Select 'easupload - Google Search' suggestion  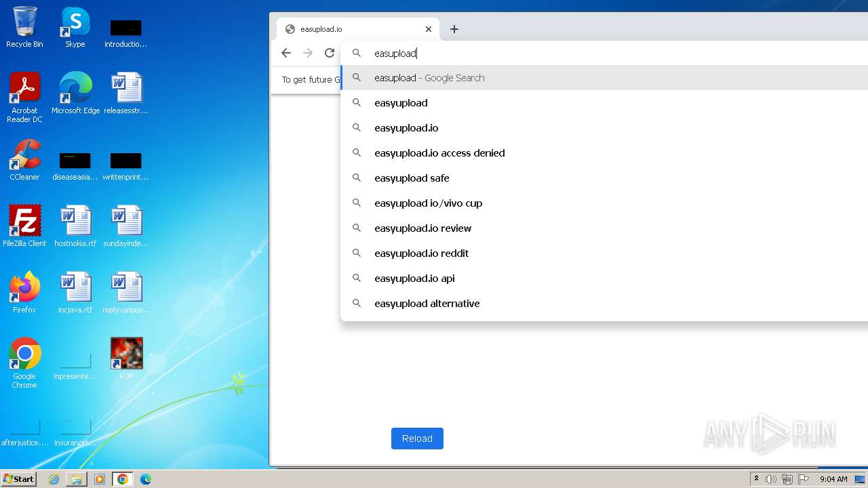click(604, 78)
